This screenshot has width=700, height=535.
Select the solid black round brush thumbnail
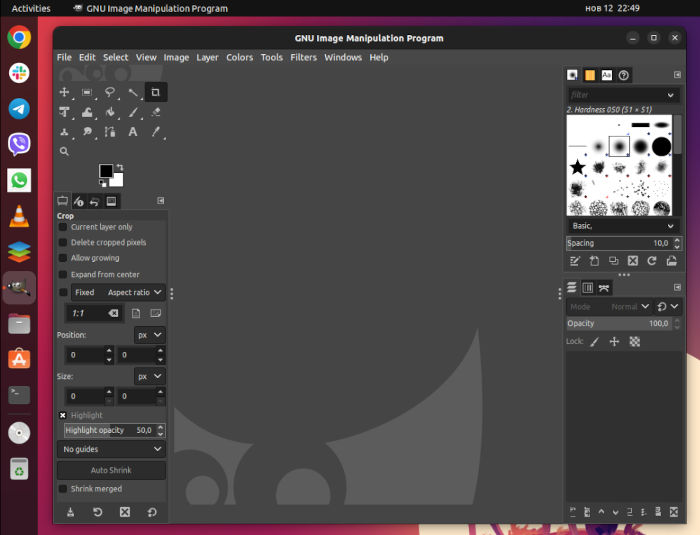coord(661,146)
